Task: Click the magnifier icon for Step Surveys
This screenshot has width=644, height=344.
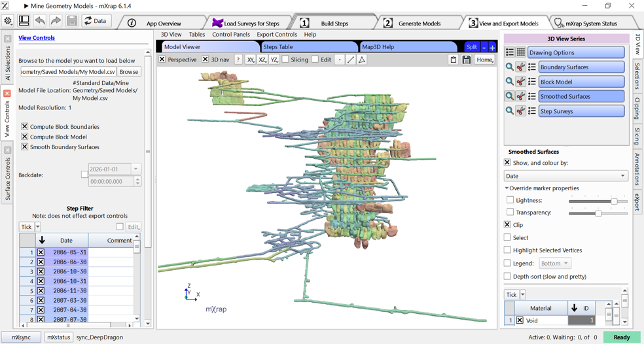Action: 510,111
